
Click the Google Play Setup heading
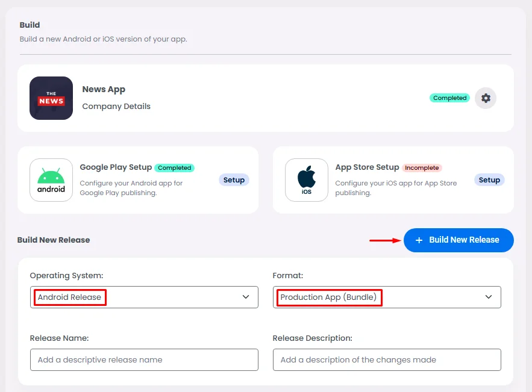[x=116, y=167]
